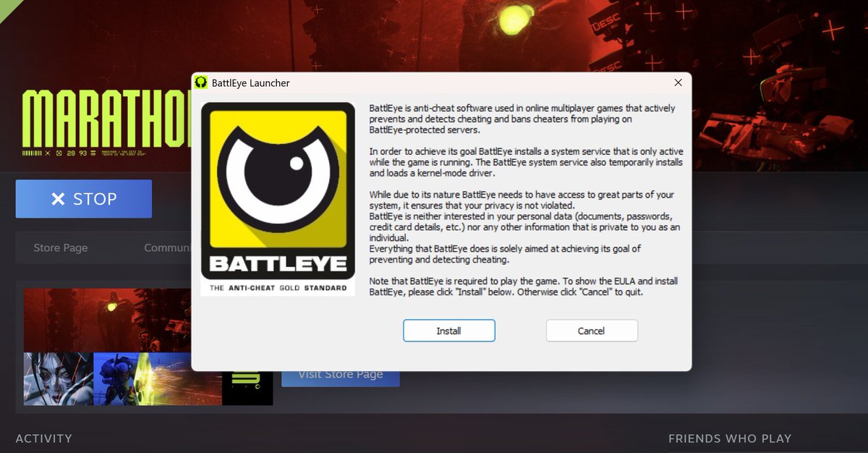
Task: Cancel the BattlEye installation
Action: [x=592, y=331]
